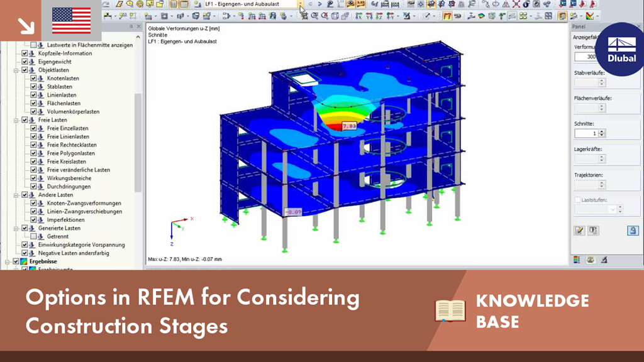Click the Verformung factor input field
This screenshot has width=644, height=362.
[586, 57]
